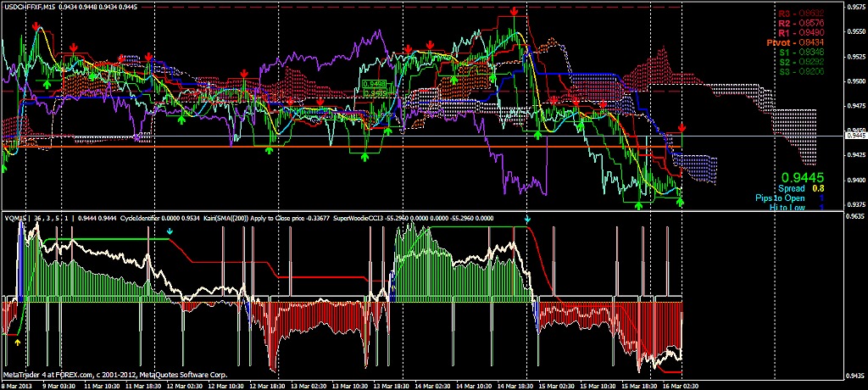The image size is (868, 390).
Task: Click the USDCHFFXF,M15 chart title
Action: point(32,7)
